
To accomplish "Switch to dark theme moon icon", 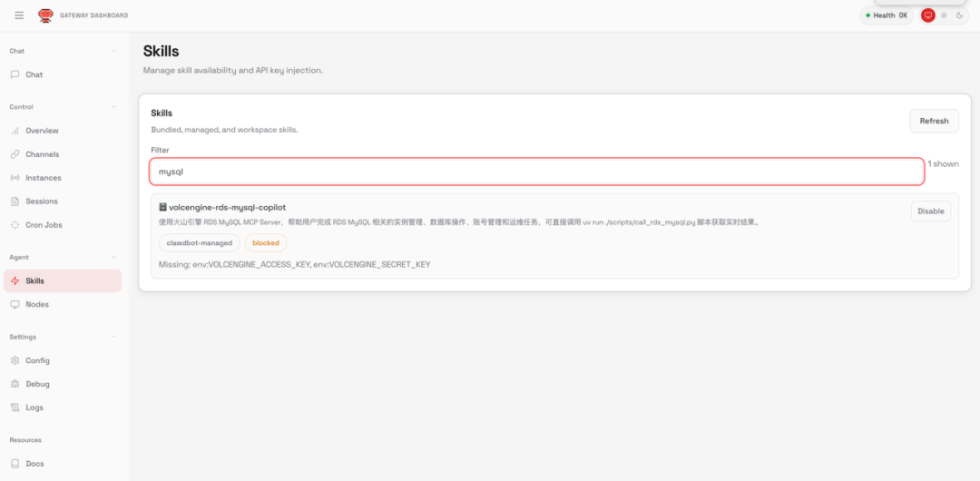I will click(959, 15).
